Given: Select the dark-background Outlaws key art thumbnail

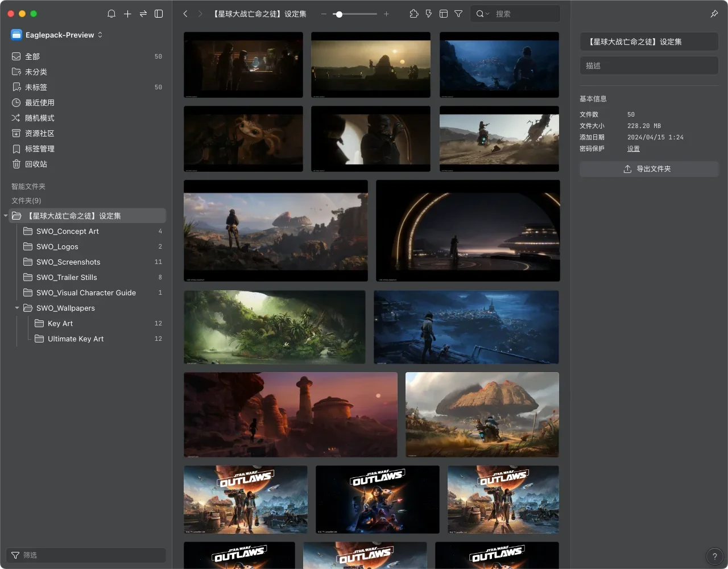Looking at the screenshot, I should [378, 500].
